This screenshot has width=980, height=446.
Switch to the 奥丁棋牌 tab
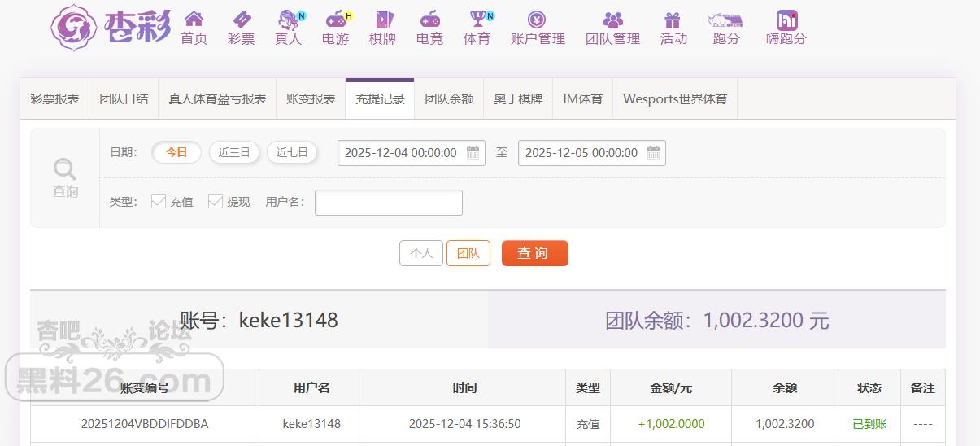coord(518,98)
